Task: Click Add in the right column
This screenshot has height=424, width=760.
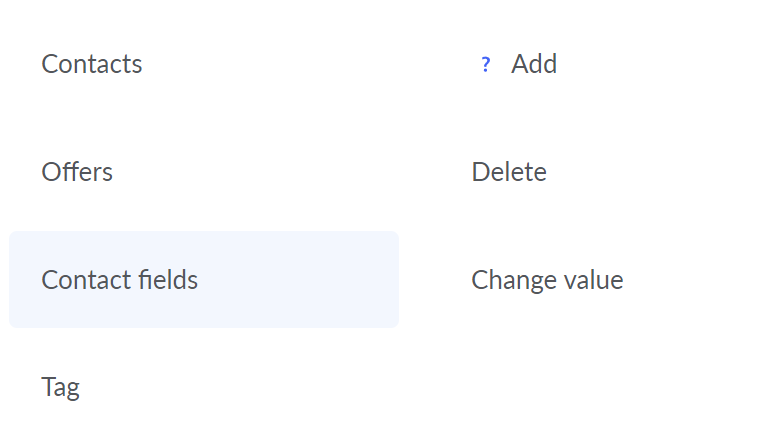Action: click(534, 64)
